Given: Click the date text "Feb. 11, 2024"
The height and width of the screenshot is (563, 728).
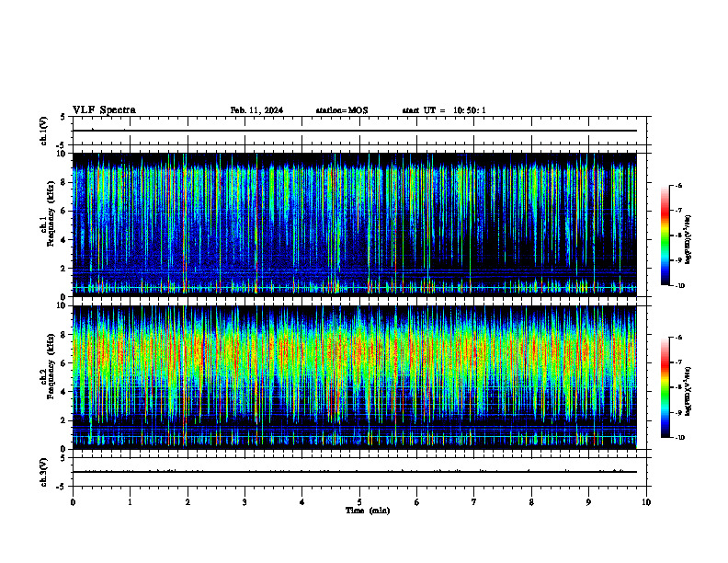Looking at the screenshot, I should click(256, 110).
